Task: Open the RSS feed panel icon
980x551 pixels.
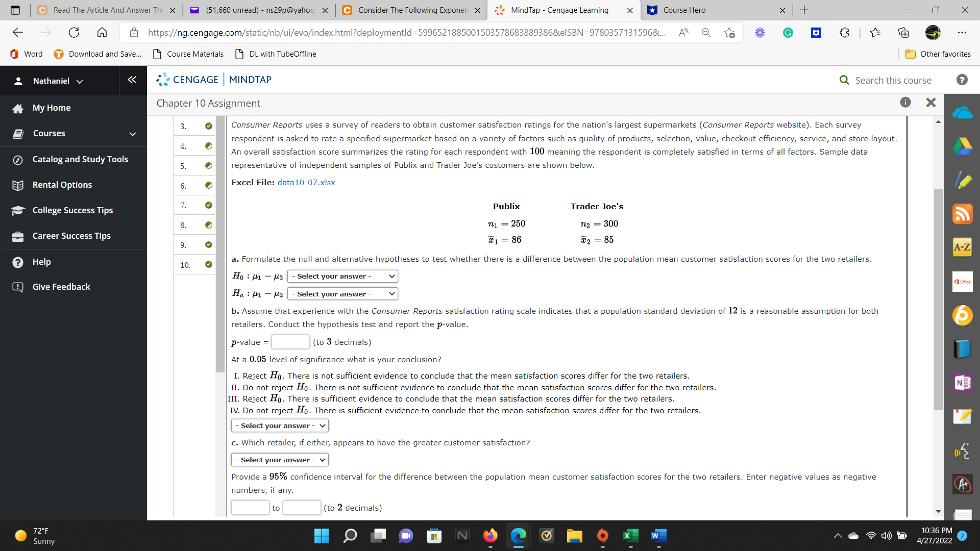Action: (x=963, y=214)
